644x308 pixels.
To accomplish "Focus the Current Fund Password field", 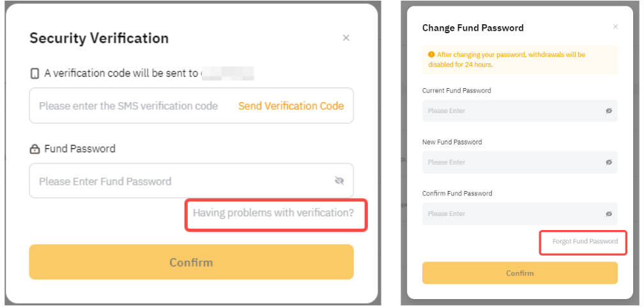I will click(x=511, y=111).
